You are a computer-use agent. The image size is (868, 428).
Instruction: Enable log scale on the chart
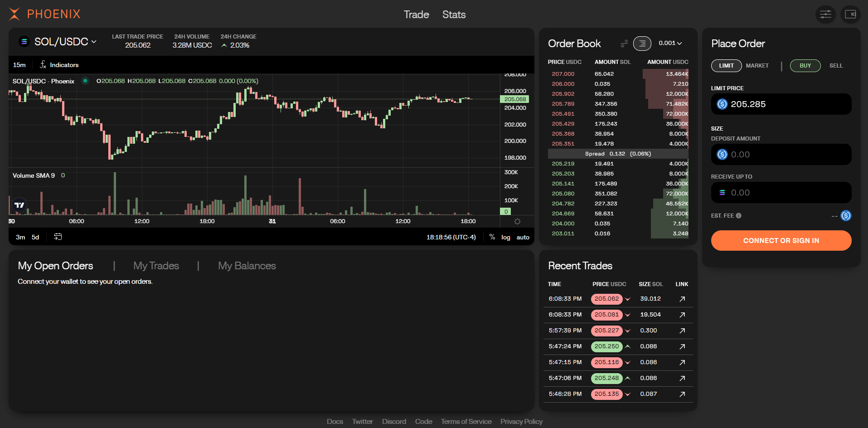click(505, 237)
